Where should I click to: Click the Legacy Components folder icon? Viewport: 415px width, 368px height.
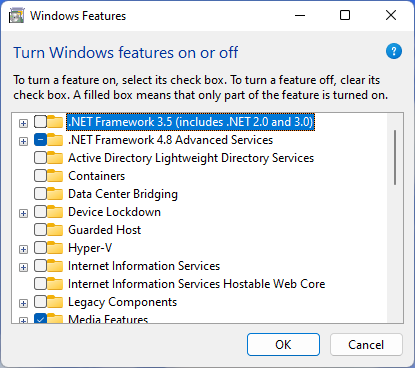[55, 302]
